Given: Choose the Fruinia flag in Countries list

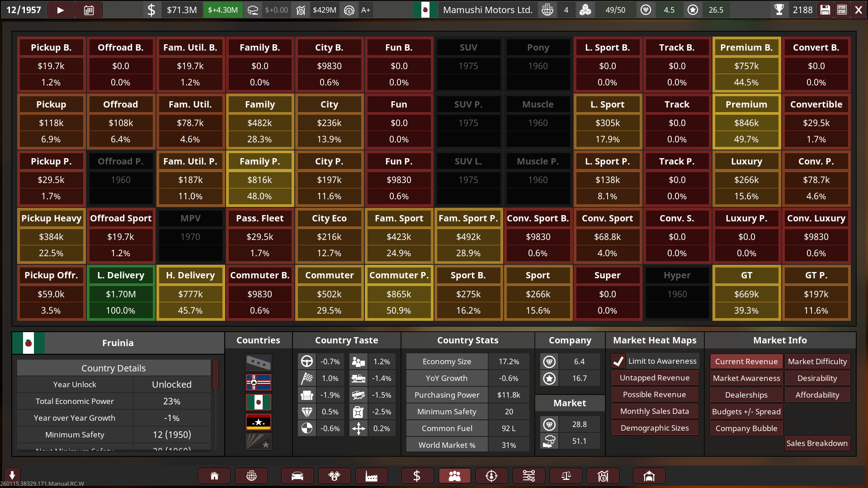Looking at the screenshot, I should [x=258, y=402].
